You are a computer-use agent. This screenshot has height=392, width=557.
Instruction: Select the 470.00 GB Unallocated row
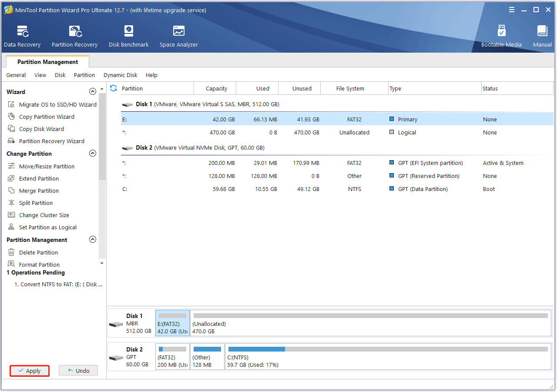337,132
